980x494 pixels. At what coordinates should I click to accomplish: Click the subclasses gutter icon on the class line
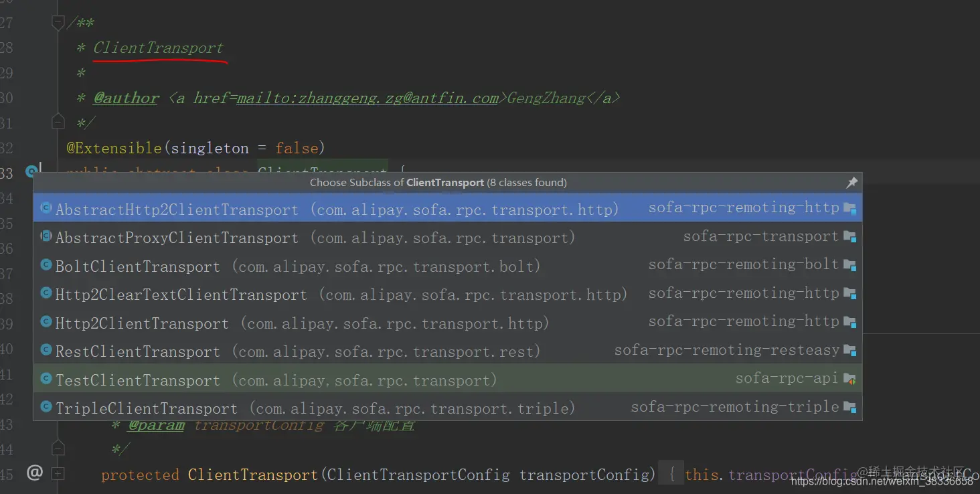point(31,171)
